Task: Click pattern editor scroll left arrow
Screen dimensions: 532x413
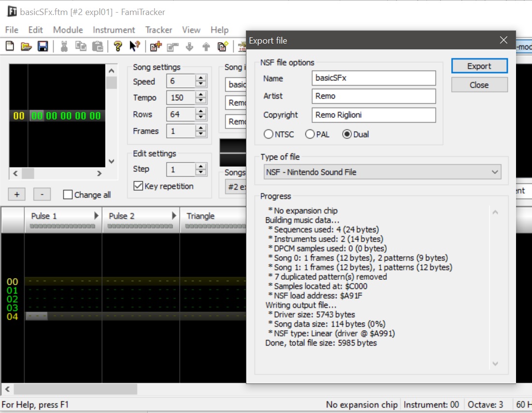Action: pos(7,389)
